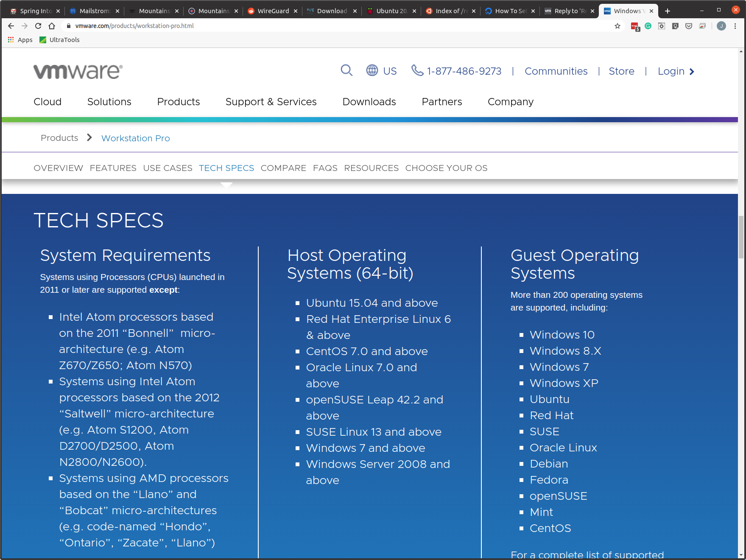Open the Chrome three-dot menu
Viewport: 746px width, 560px height.
coord(735,26)
